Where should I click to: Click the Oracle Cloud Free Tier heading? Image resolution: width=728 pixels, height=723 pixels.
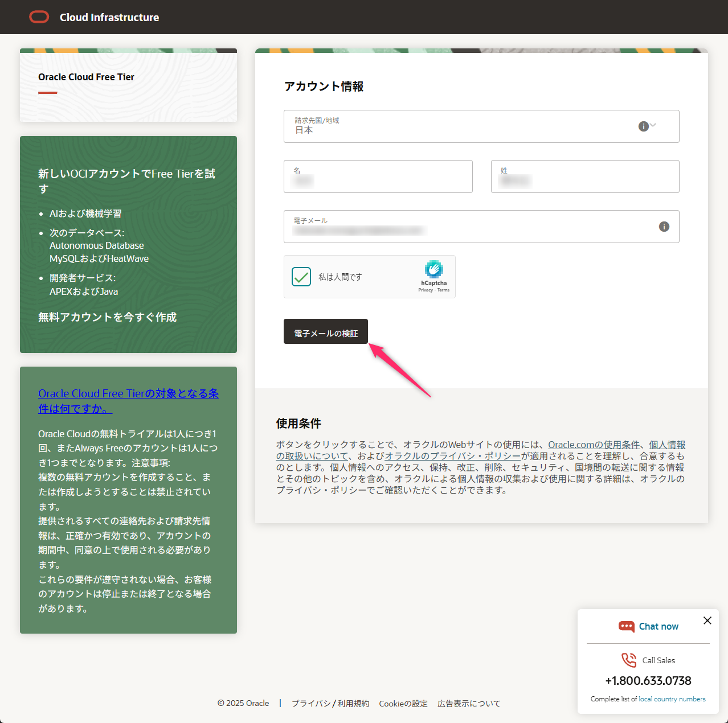pos(86,77)
